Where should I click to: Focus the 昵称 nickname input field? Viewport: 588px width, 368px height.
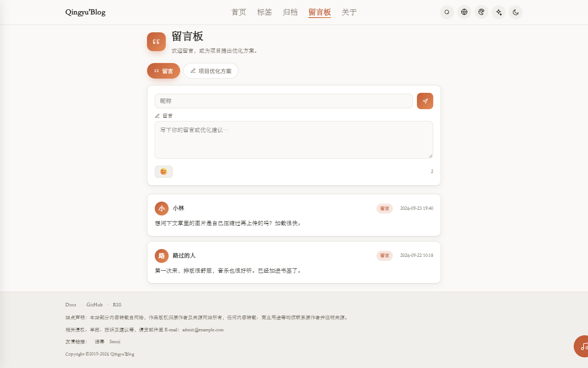(284, 101)
